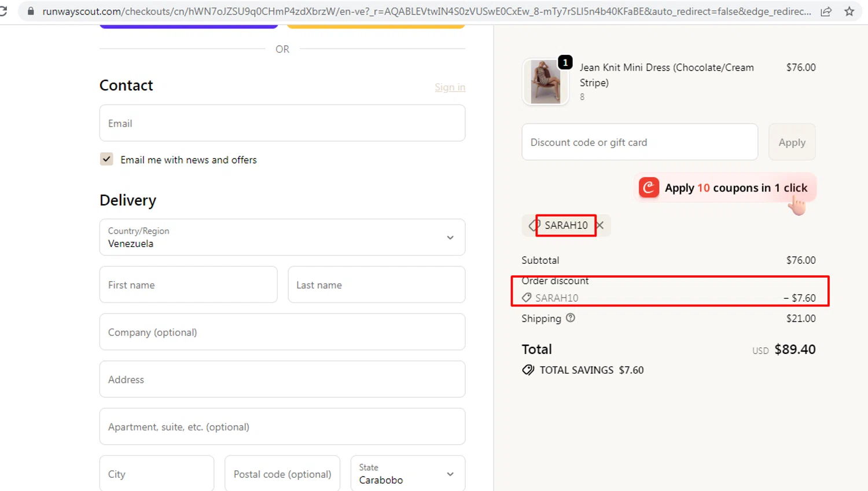Click the share page icon

click(x=826, y=11)
